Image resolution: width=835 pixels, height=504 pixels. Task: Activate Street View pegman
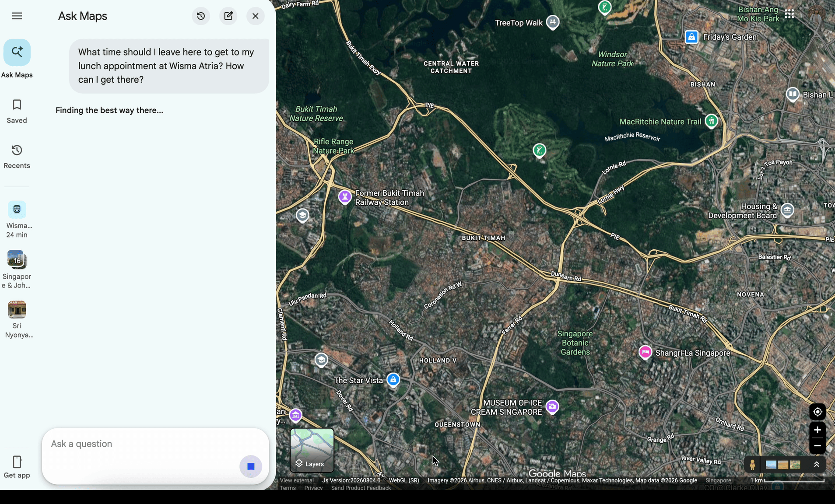[752, 465]
